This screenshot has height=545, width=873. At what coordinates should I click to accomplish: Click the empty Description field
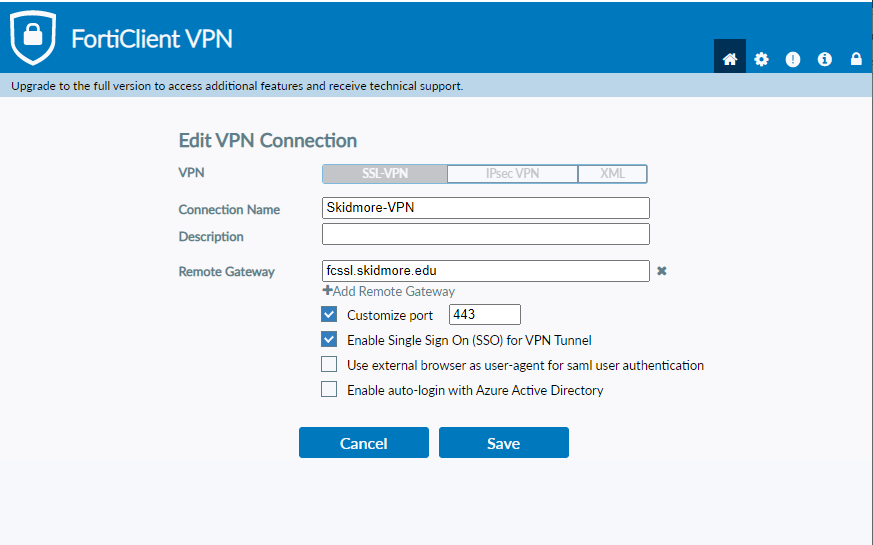click(x=485, y=234)
